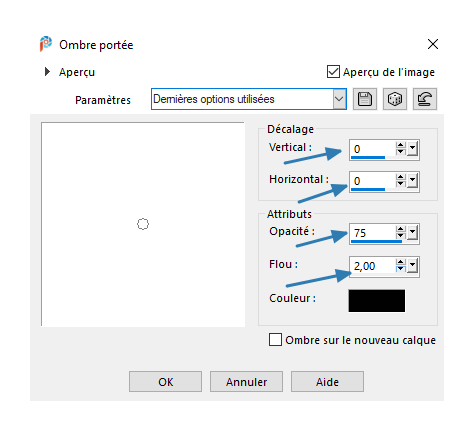Increase Vertical offset with up spinner arrow
Image resolution: width=474 pixels, height=431 pixels.
point(400,145)
